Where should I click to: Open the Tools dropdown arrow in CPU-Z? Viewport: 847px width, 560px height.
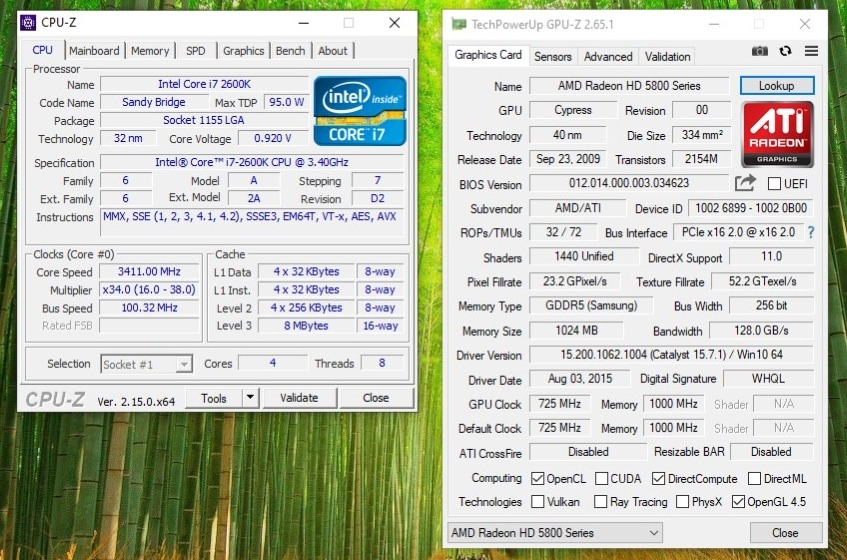(250, 398)
